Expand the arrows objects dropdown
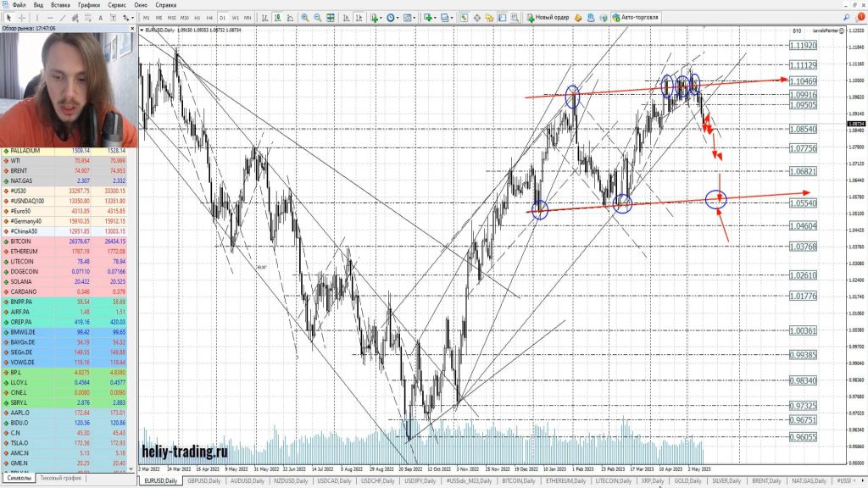868x488 pixels. tap(129, 17)
